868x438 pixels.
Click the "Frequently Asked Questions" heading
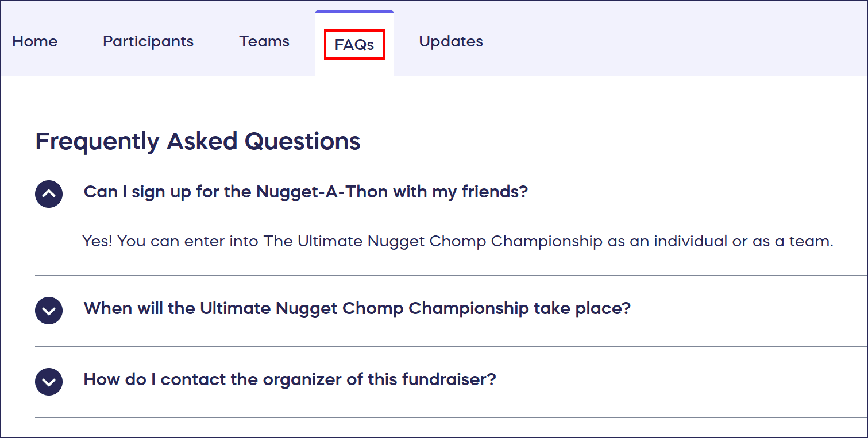click(198, 141)
